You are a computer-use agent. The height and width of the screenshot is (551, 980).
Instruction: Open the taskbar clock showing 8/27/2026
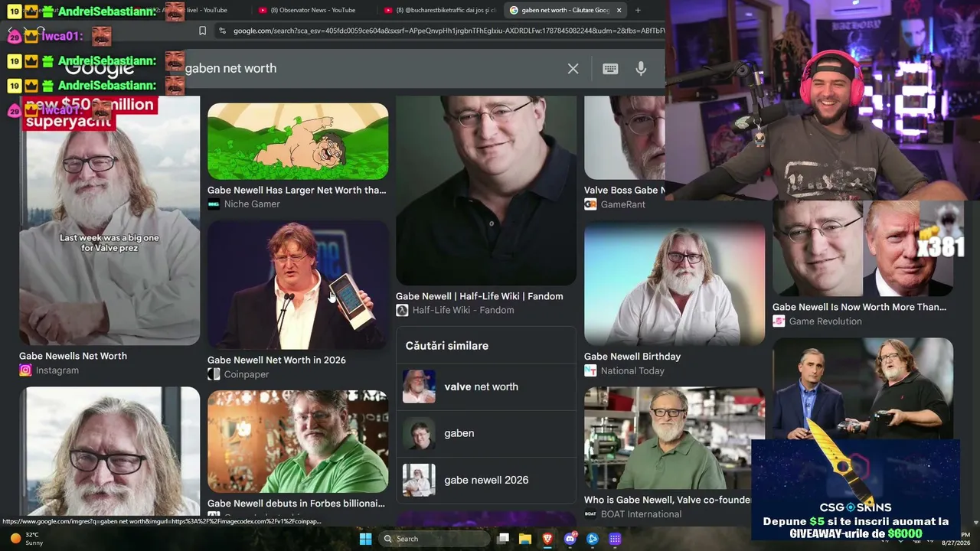[x=955, y=539]
